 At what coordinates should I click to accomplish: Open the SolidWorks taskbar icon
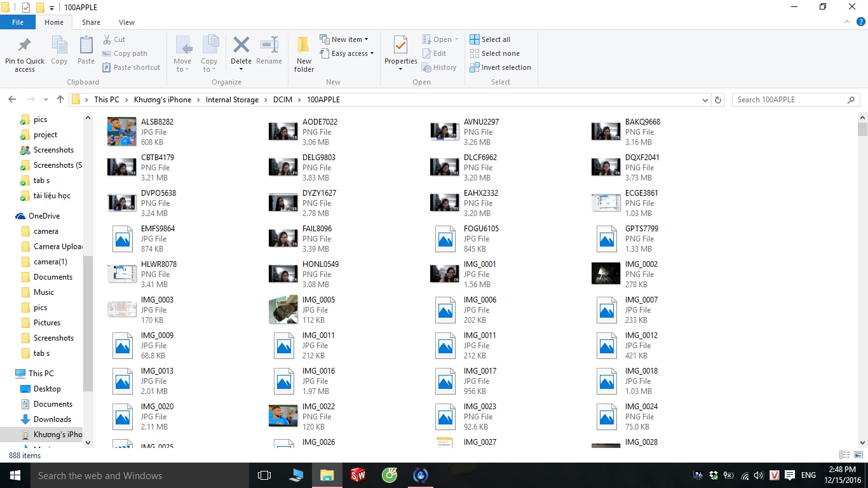point(358,475)
